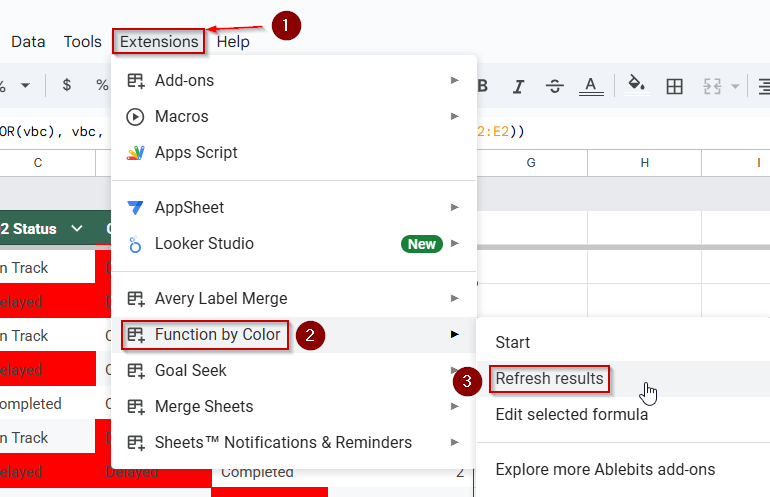The image size is (770, 497).
Task: Click the Avery Label Merge icon
Action: point(136,299)
